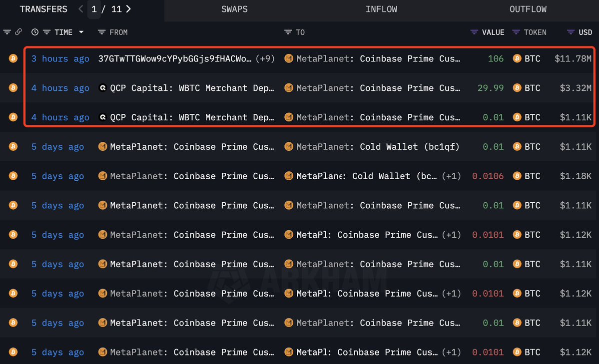The height and width of the screenshot is (364, 599).
Task: Click the link icon in the header row
Action: 19,32
